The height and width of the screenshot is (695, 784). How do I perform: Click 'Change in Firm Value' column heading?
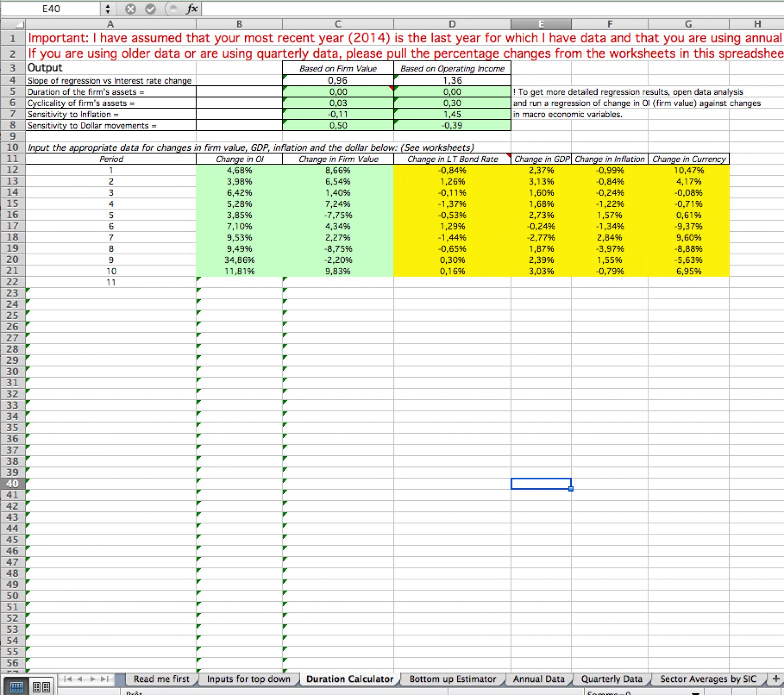338,159
